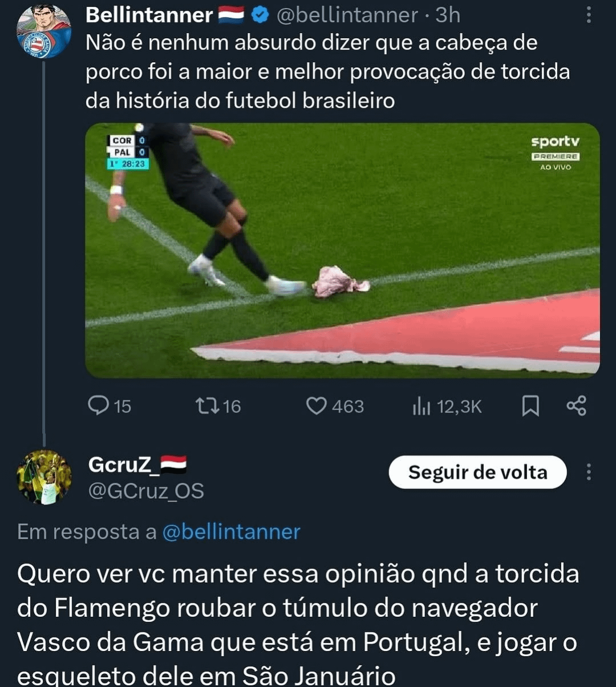Open the pig head match screenshot
Viewport: 616px width, 687px height.
point(342,250)
